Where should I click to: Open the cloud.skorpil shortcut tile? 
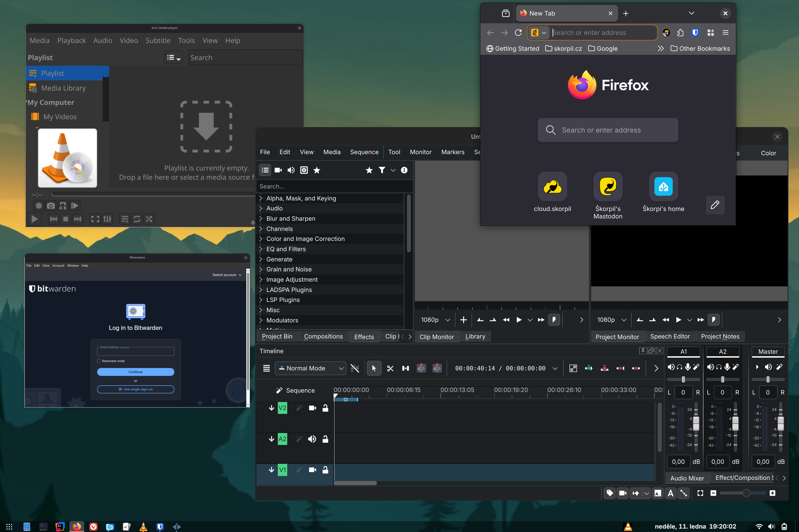click(552, 187)
